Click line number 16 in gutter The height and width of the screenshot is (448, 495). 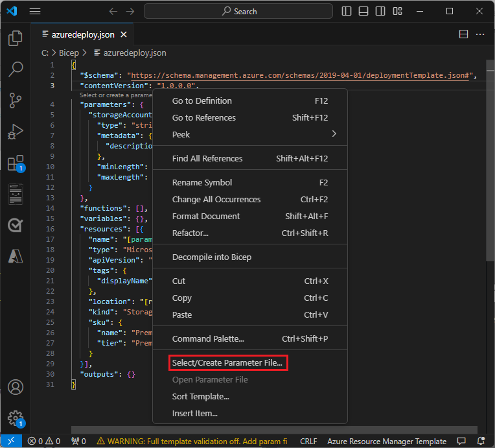coord(50,229)
